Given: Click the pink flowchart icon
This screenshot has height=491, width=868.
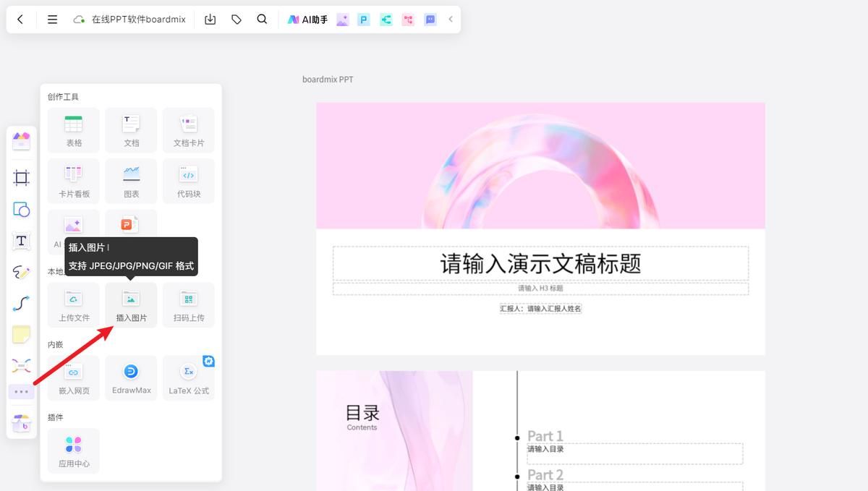Looking at the screenshot, I should point(409,20).
